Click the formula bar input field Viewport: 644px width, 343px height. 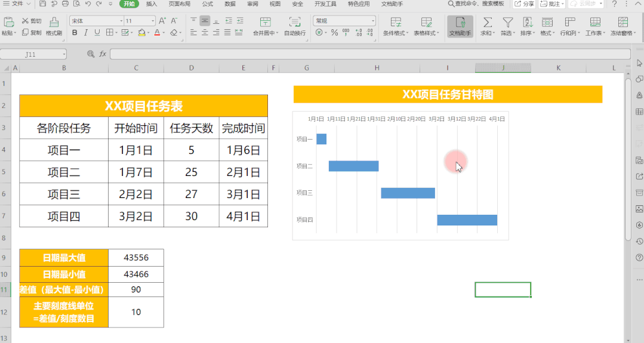coord(369,54)
